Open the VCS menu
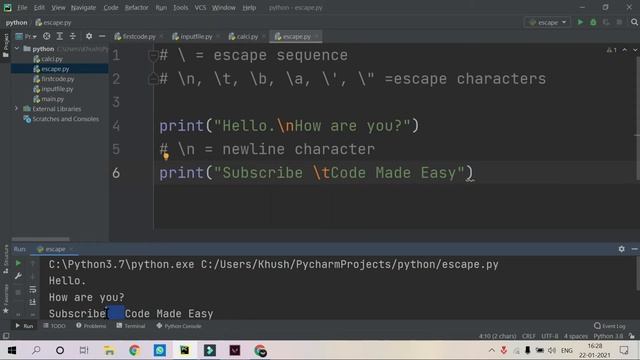640x360 pixels. [200, 7]
